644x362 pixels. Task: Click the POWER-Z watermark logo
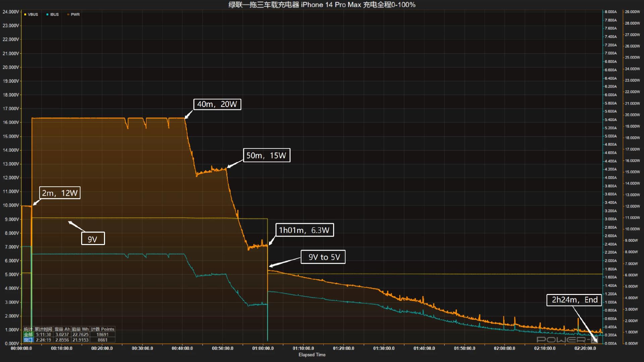(566, 340)
